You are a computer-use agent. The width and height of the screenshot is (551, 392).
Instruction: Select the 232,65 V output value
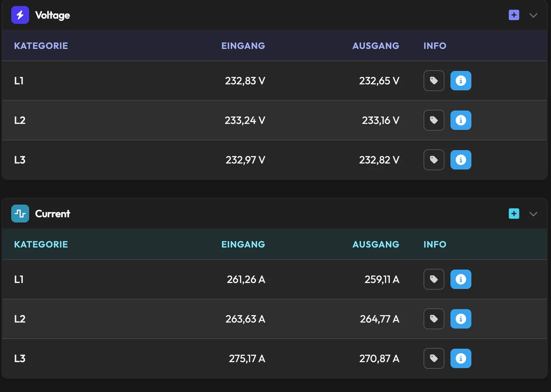pos(379,81)
